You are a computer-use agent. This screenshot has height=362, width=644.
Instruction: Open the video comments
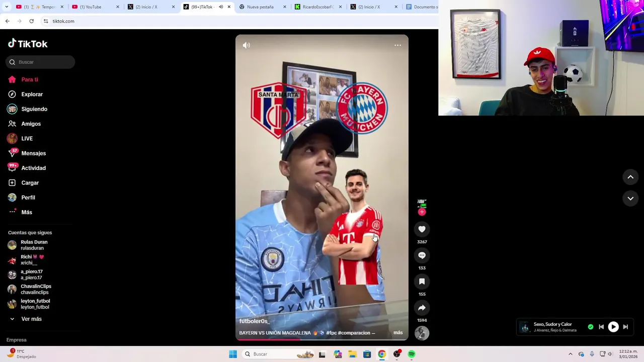click(422, 255)
